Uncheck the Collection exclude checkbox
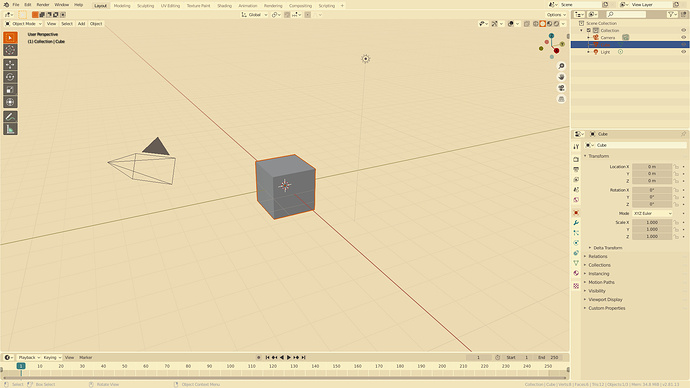This screenshot has height=388, width=690. (x=589, y=30)
